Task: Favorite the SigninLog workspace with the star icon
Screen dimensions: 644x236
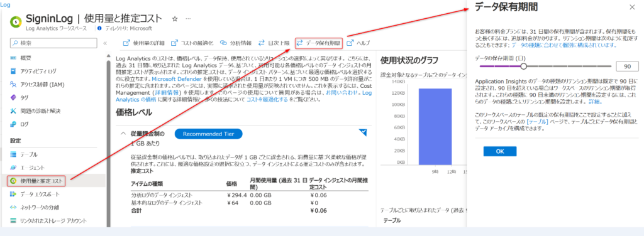Action: tap(175, 19)
